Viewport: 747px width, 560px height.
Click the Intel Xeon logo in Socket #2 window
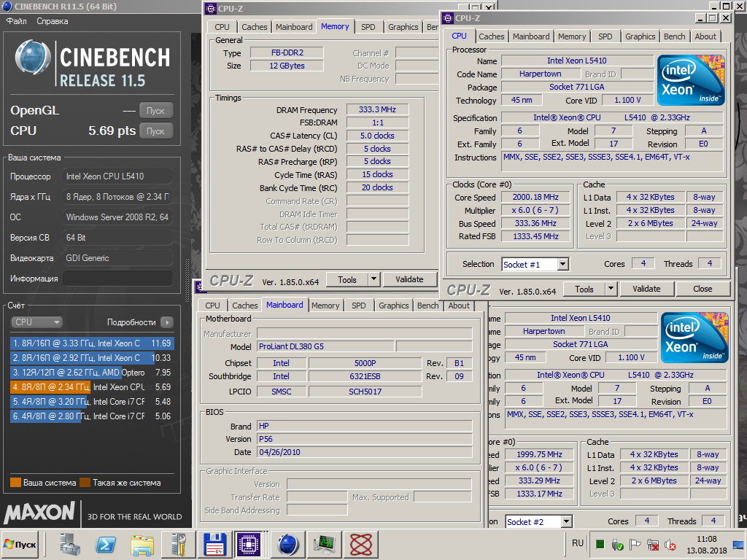pyautogui.click(x=694, y=338)
